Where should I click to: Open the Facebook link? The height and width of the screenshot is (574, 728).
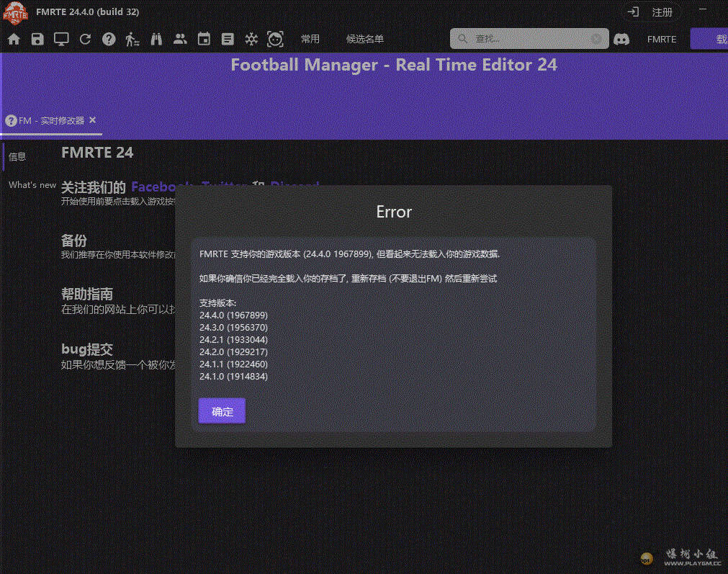(161, 187)
